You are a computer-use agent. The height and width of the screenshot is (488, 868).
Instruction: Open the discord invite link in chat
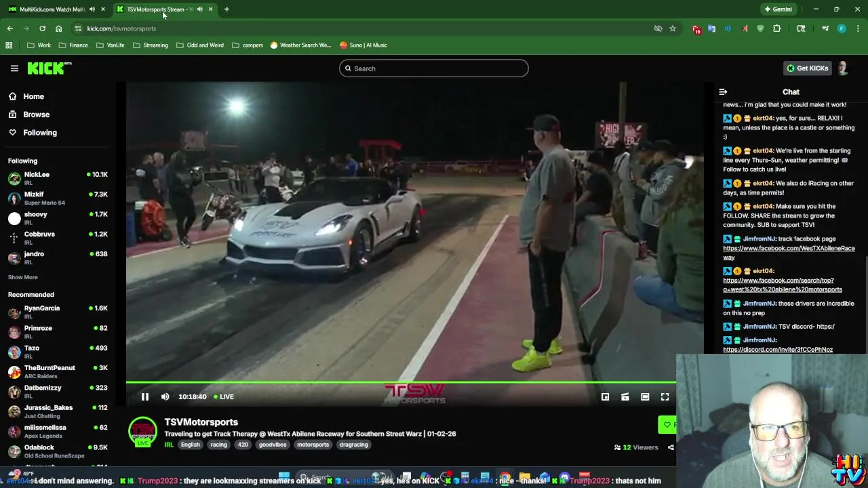coord(778,350)
